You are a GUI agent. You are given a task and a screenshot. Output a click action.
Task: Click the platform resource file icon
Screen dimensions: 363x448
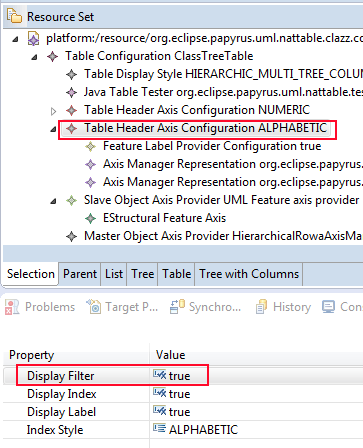coord(33,39)
